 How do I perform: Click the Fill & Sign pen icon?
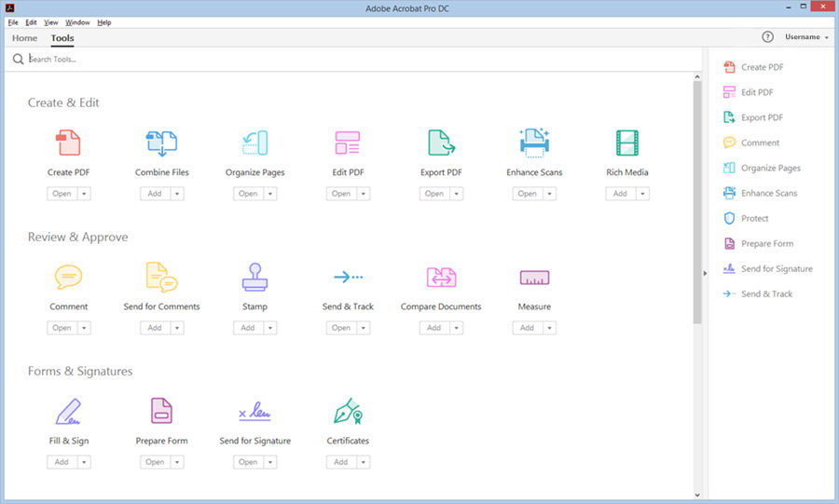(x=68, y=411)
